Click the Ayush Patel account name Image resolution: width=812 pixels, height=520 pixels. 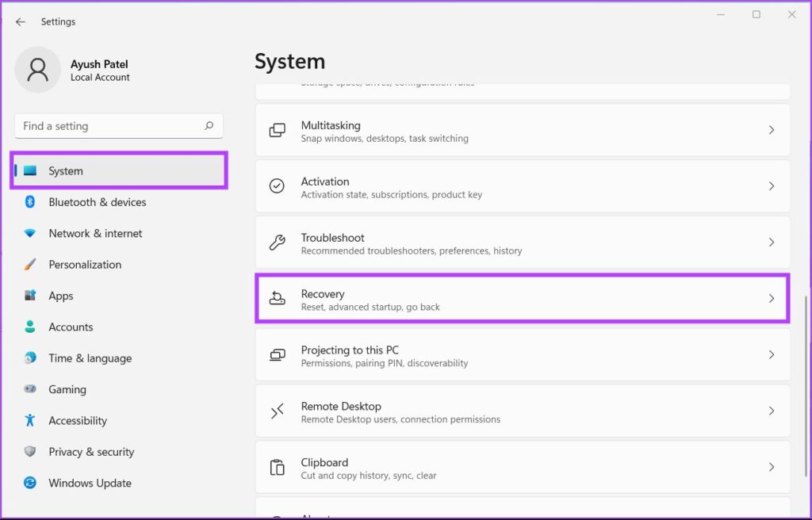tap(99, 64)
